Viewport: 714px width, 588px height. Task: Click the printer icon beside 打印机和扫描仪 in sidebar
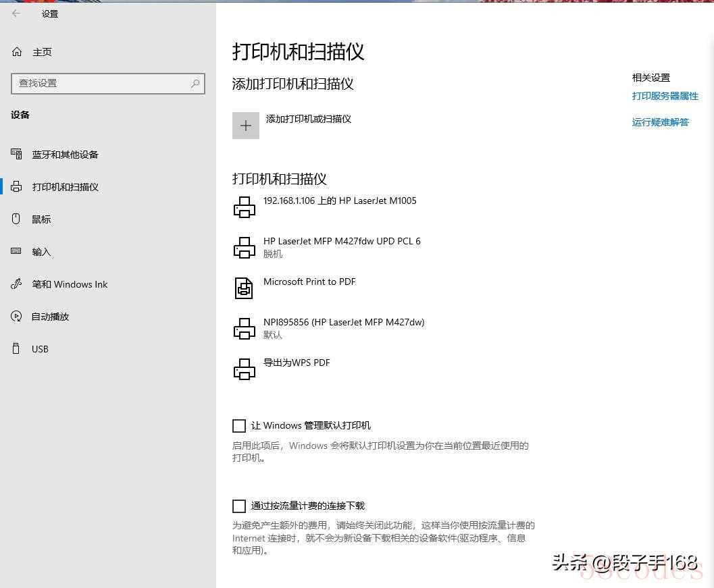coord(16,186)
